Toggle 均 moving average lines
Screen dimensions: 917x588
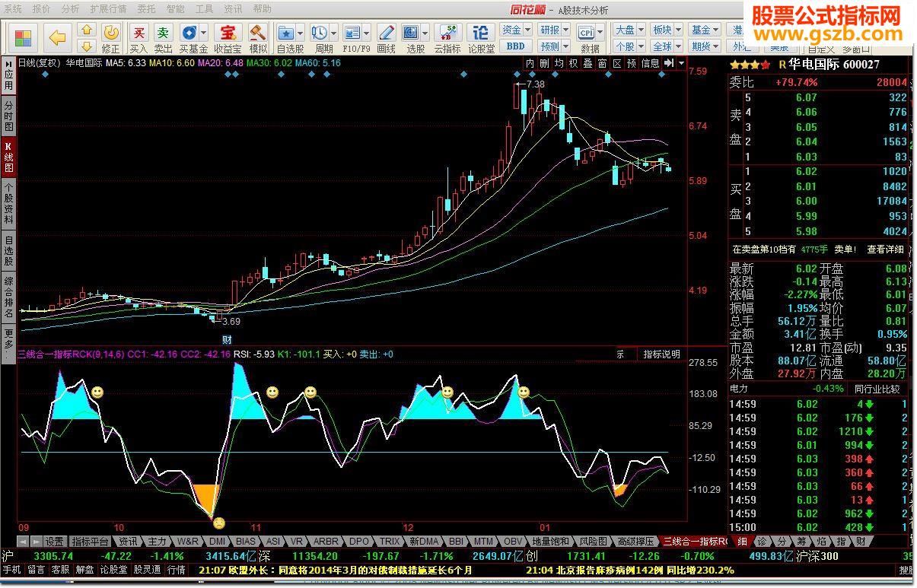coord(559,63)
